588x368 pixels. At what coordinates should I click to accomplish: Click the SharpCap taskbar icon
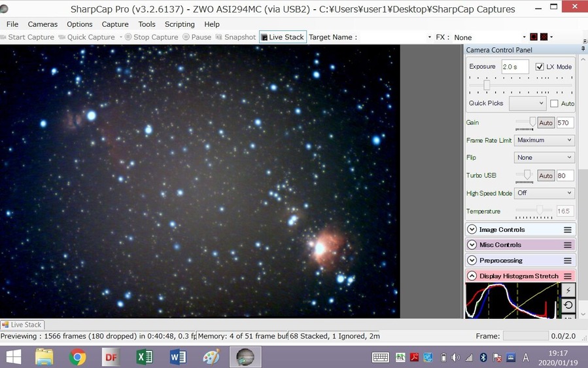(245, 357)
